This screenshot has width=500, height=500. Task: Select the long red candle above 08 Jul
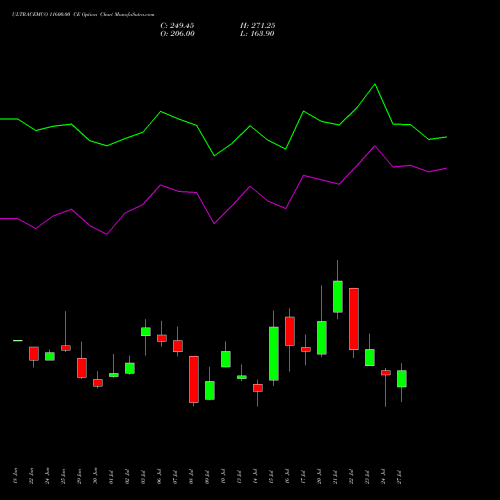click(x=194, y=379)
